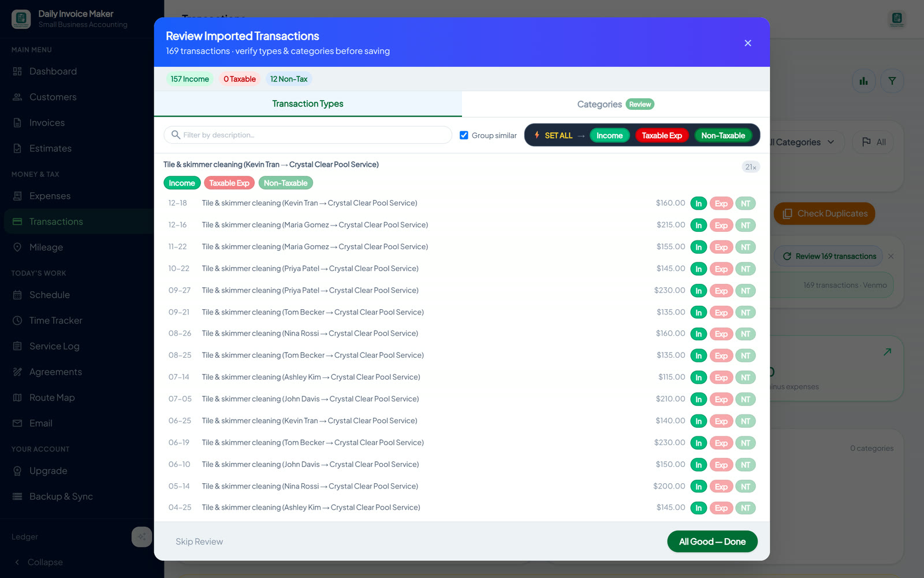Viewport: 924px width, 578px height.
Task: Click the sparkle assistant icon near Ledger
Action: pos(141,537)
